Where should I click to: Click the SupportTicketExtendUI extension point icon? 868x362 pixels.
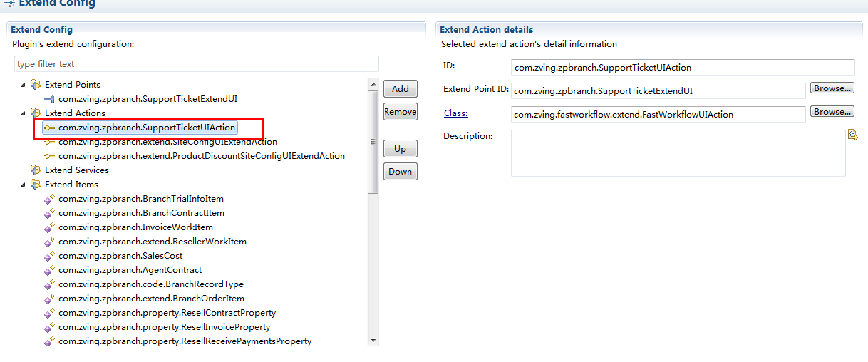(x=49, y=99)
